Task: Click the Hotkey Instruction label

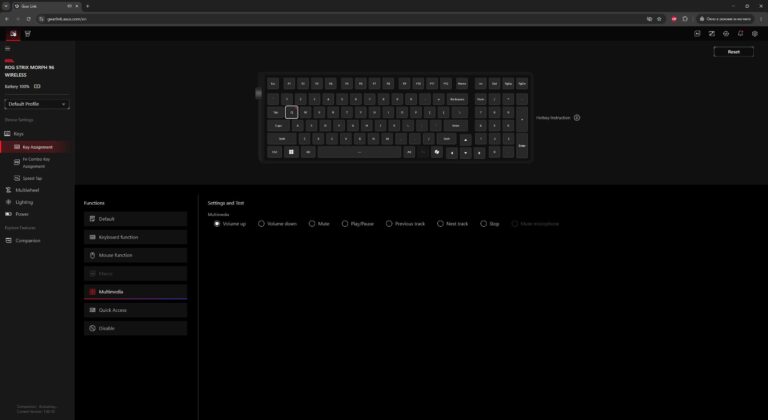Action: [553, 118]
